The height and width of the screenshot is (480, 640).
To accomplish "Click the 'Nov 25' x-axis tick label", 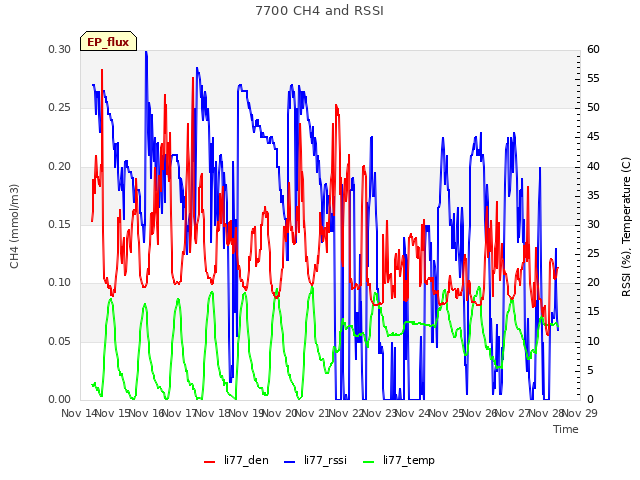I will coord(446,413).
